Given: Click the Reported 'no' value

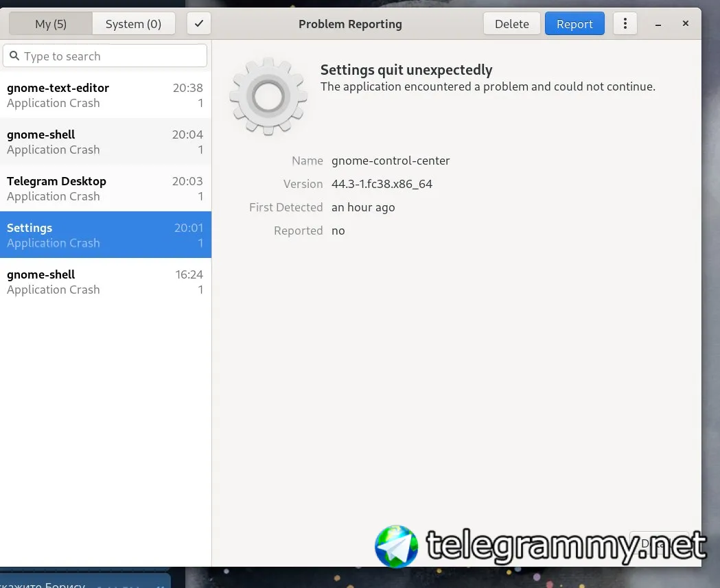Looking at the screenshot, I should (338, 231).
